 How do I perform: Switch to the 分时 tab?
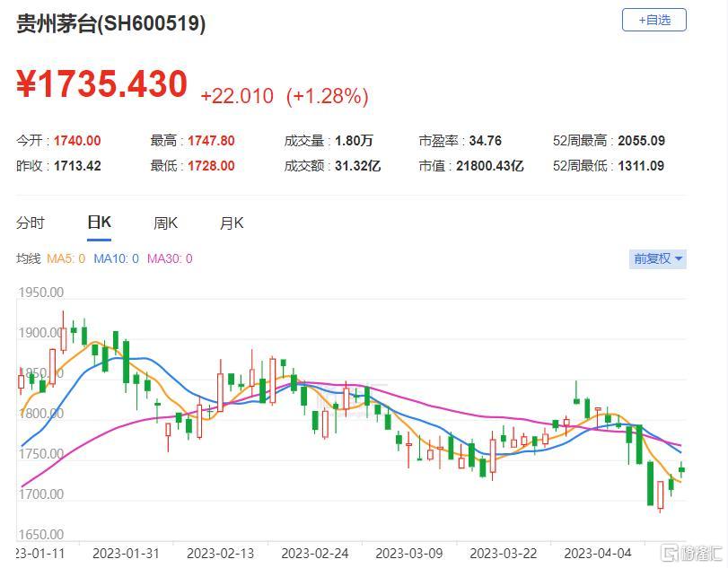tap(31, 223)
